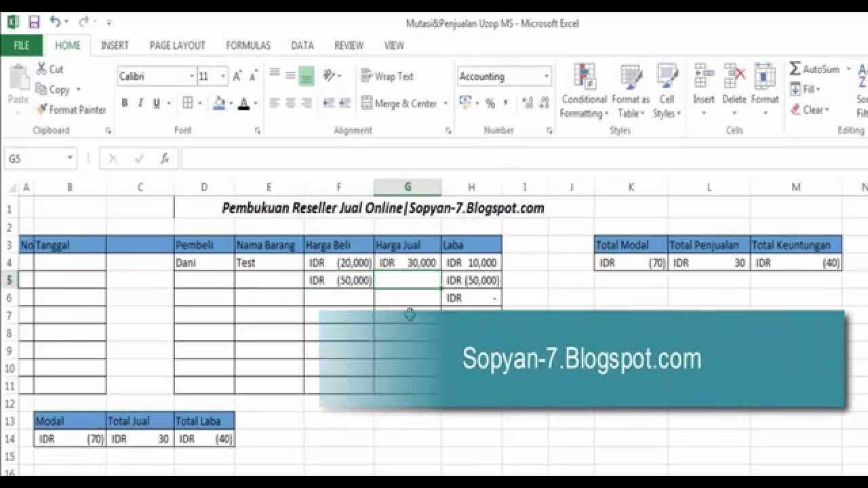868x488 pixels.
Task: Click the Save icon in quick access toolbar
Action: point(34,22)
